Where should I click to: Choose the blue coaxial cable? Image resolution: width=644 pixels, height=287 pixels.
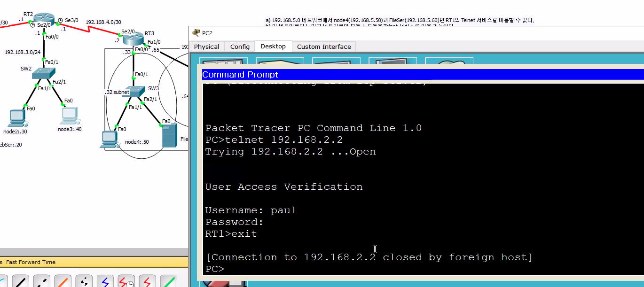point(105,282)
